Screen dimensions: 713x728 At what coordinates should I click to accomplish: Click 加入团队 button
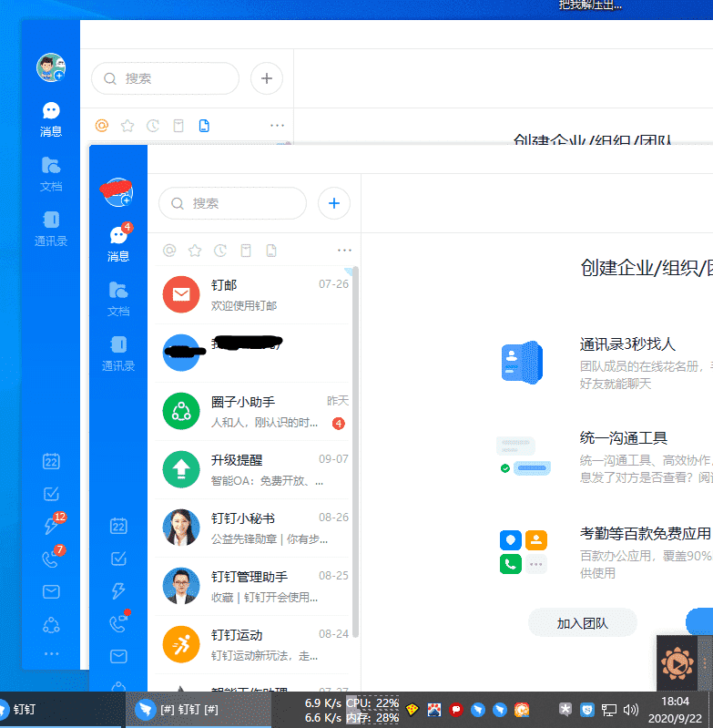[582, 623]
